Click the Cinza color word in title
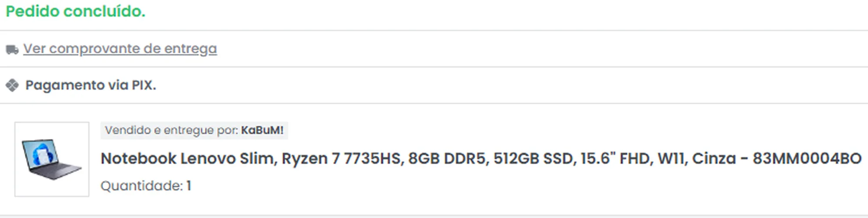Viewport: 868px width, 218px height. tap(714, 158)
